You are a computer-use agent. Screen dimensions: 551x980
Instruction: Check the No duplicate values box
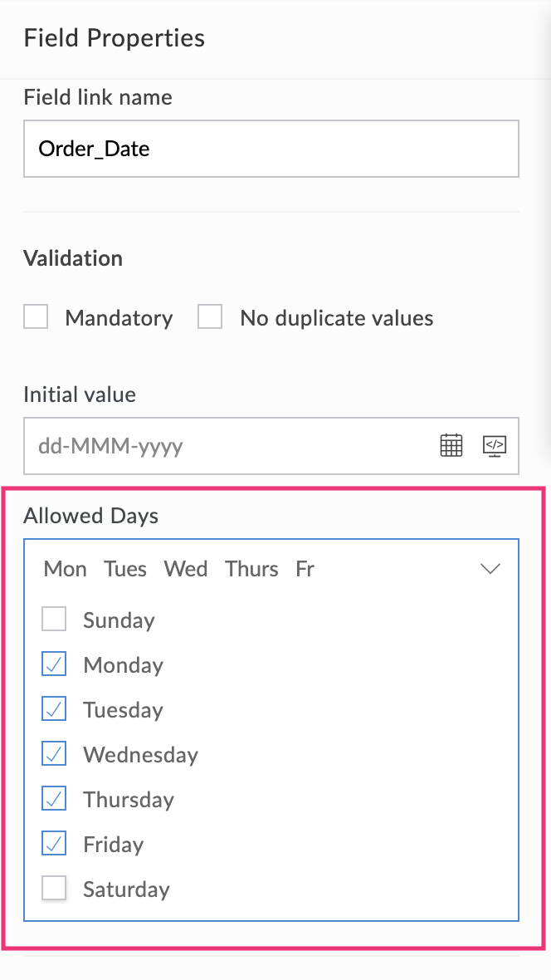tap(210, 317)
